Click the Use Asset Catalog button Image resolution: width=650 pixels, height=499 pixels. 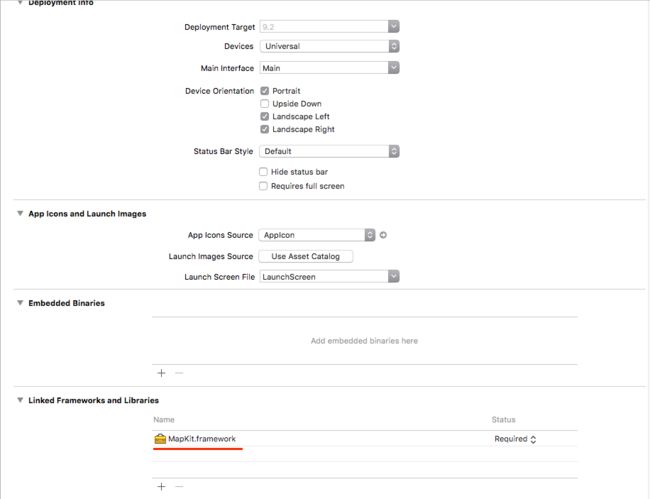[x=306, y=256]
